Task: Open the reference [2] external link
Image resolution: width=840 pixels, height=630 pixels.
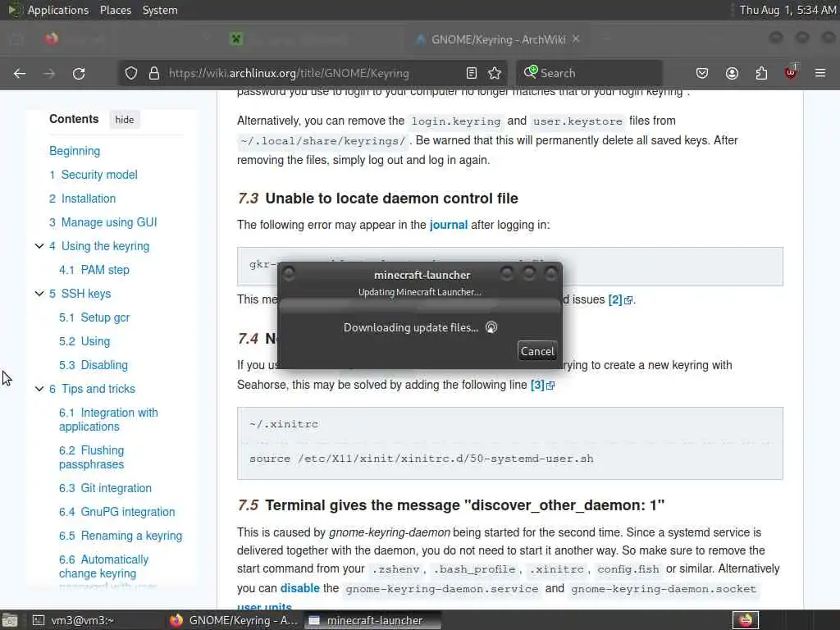Action: 620,300
